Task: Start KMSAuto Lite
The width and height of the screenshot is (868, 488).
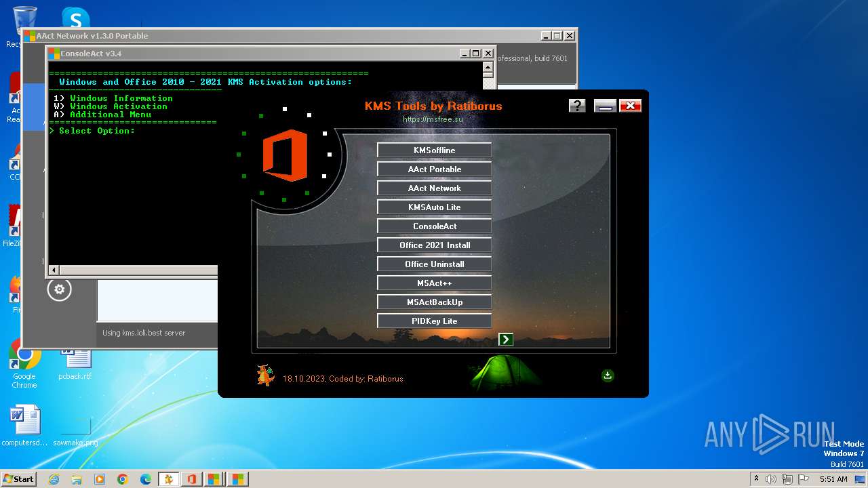Action: tap(434, 207)
